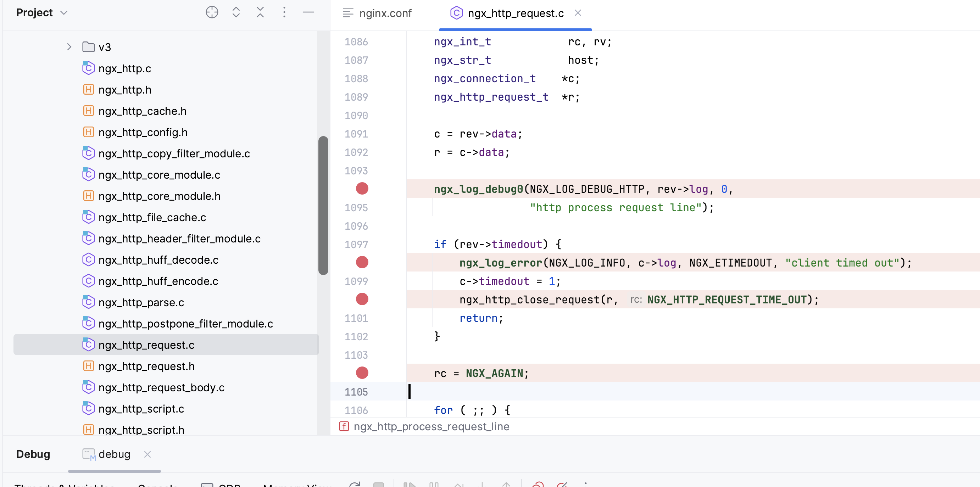Image resolution: width=980 pixels, height=487 pixels.
Task: Click the Collapse All icon in Project panel
Action: click(x=260, y=12)
